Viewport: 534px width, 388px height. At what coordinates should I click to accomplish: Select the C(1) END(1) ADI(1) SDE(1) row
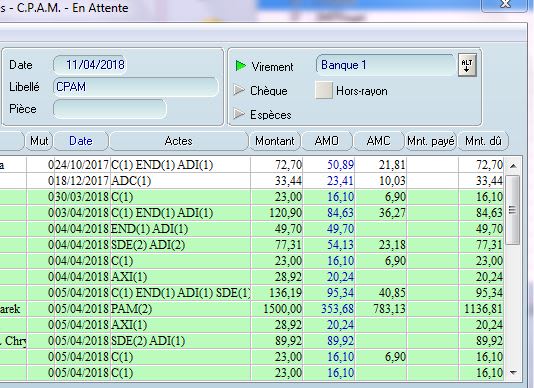click(x=252, y=293)
